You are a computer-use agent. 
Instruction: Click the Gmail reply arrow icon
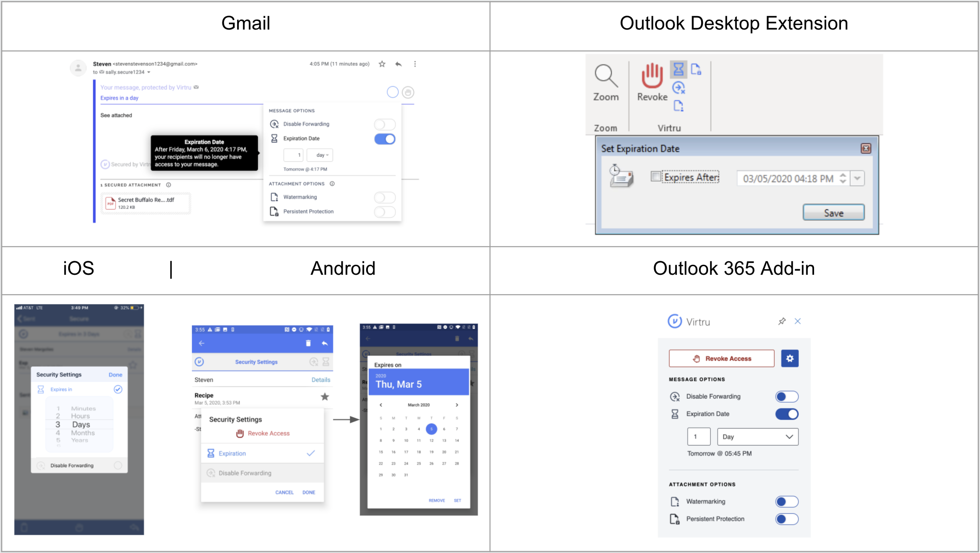[x=398, y=64]
